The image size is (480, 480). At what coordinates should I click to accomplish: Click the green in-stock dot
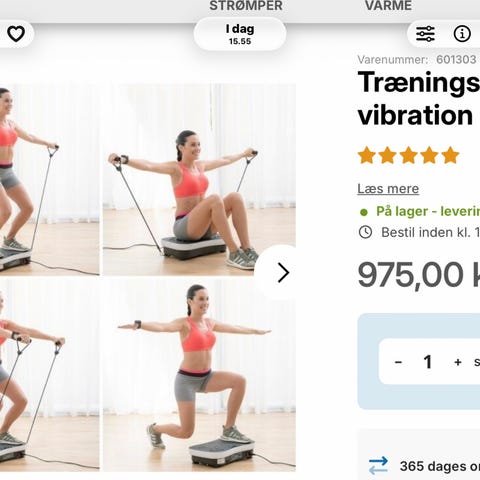point(364,212)
